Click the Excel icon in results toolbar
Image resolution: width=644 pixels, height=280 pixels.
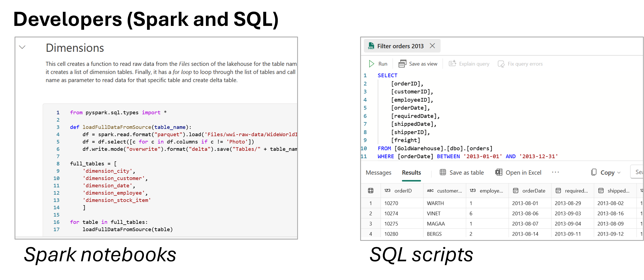499,172
